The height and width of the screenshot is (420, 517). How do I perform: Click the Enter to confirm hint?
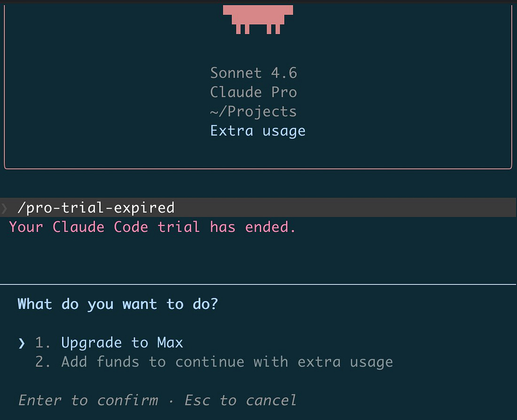(88, 401)
